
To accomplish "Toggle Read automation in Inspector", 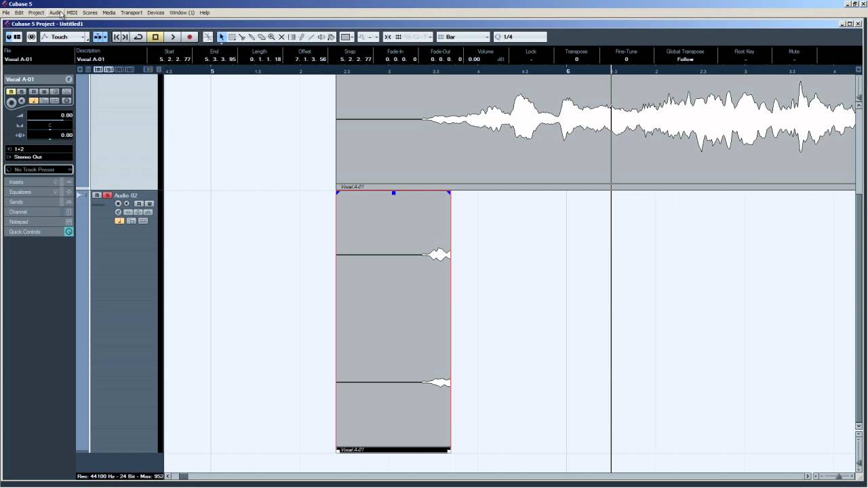I will click(x=33, y=91).
